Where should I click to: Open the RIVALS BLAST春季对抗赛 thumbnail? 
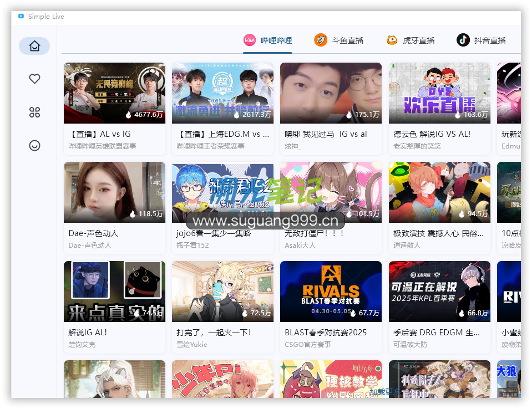(331, 292)
